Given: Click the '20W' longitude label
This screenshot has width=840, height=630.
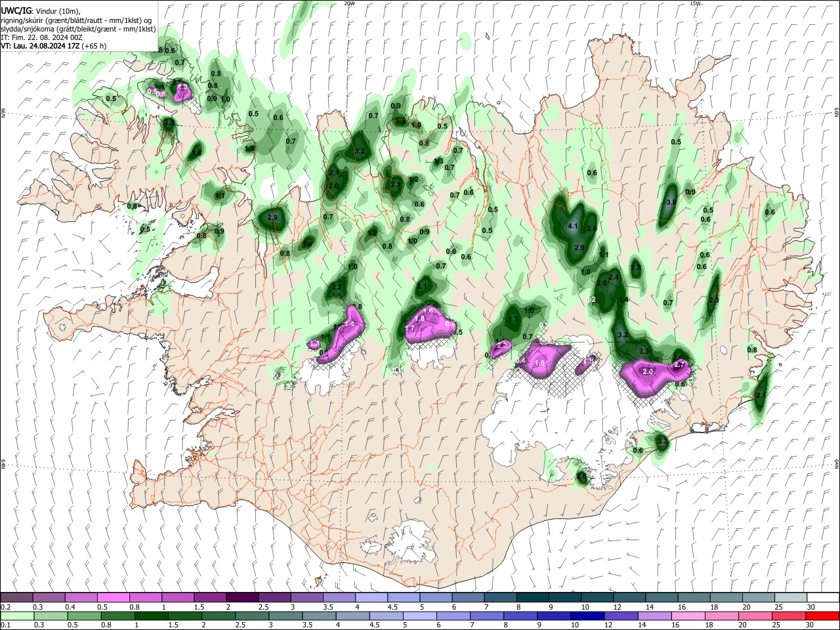Looking at the screenshot, I should (x=349, y=3).
